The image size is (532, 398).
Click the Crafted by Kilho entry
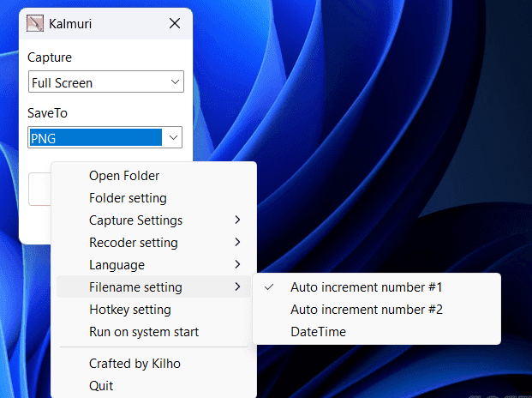(x=134, y=364)
